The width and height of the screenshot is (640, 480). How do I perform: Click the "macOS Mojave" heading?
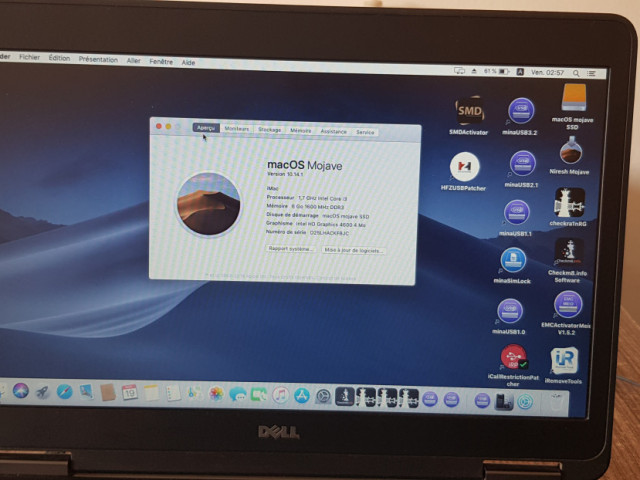[304, 165]
